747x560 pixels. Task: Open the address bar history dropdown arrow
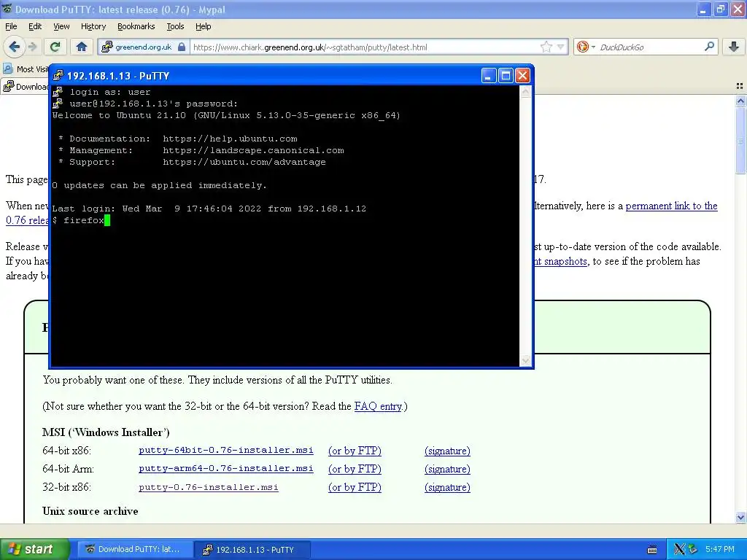click(561, 47)
